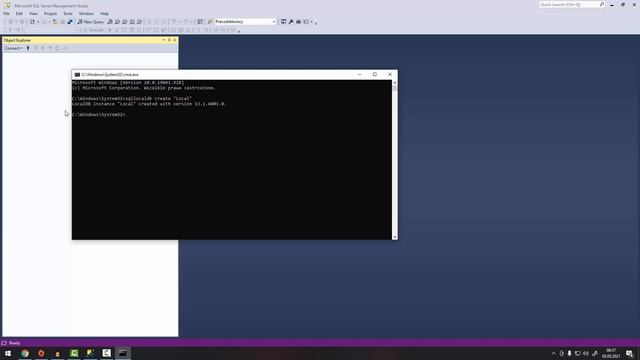Toggle auto-hide pin on Object Explorer
Image resolution: width=640 pixels, height=360 pixels.
point(169,40)
